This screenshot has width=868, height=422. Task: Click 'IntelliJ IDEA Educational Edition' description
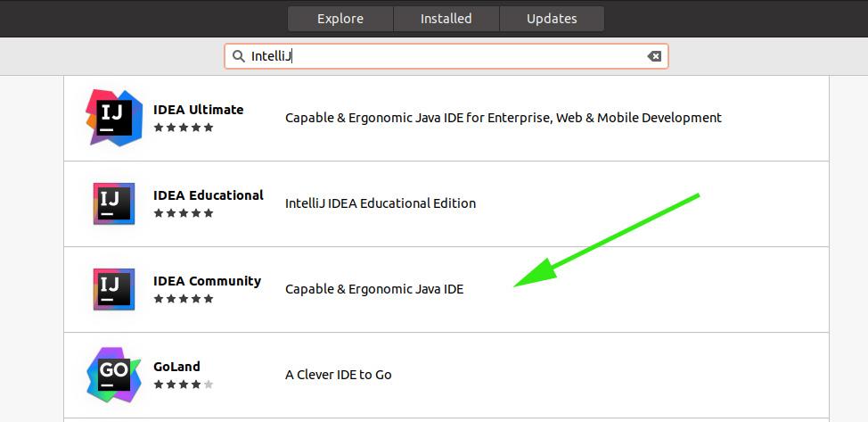pyautogui.click(x=381, y=203)
